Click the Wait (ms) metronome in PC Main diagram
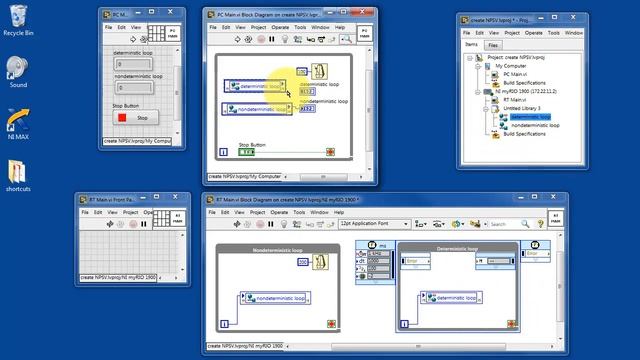 pos(319,71)
